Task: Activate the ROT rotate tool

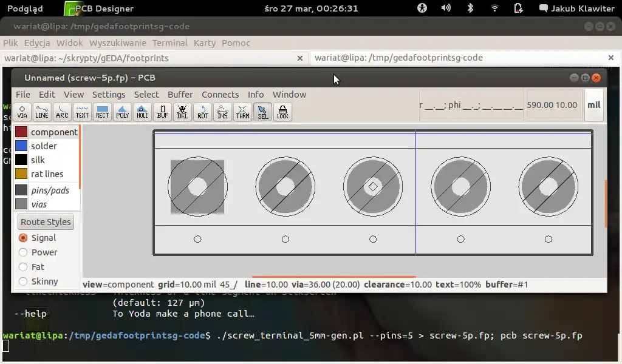Action: (202, 112)
